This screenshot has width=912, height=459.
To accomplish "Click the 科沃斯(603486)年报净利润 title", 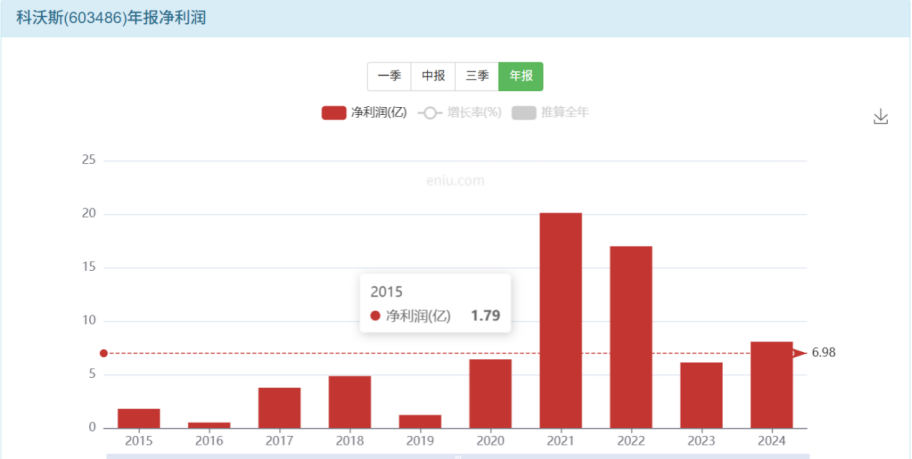I will [x=111, y=17].
